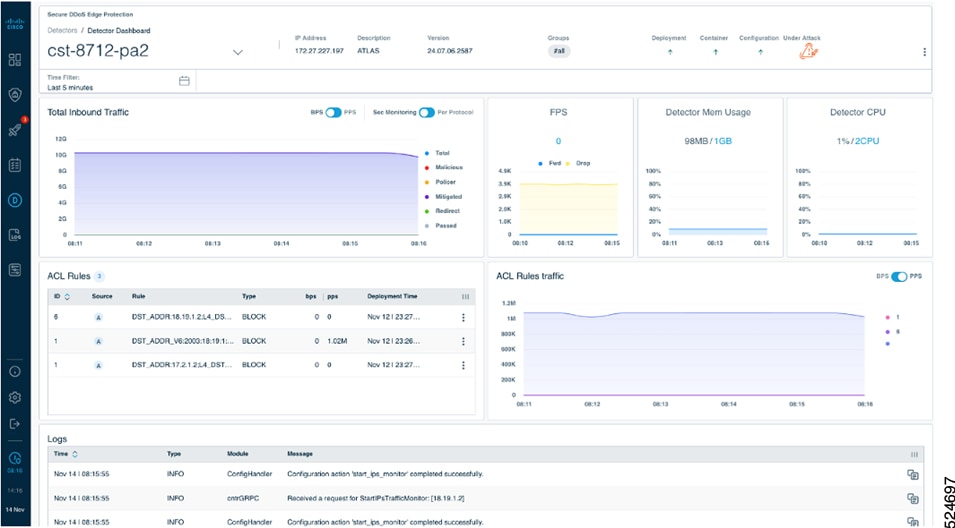The image size is (955, 528).
Task: Open actions menu for ACL rule ID 6
Action: pos(463,317)
